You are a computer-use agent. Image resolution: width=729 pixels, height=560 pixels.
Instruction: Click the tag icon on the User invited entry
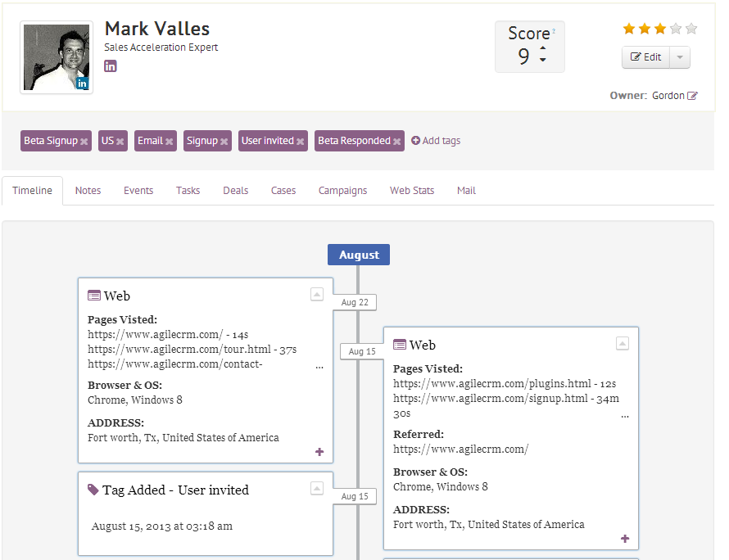point(92,489)
